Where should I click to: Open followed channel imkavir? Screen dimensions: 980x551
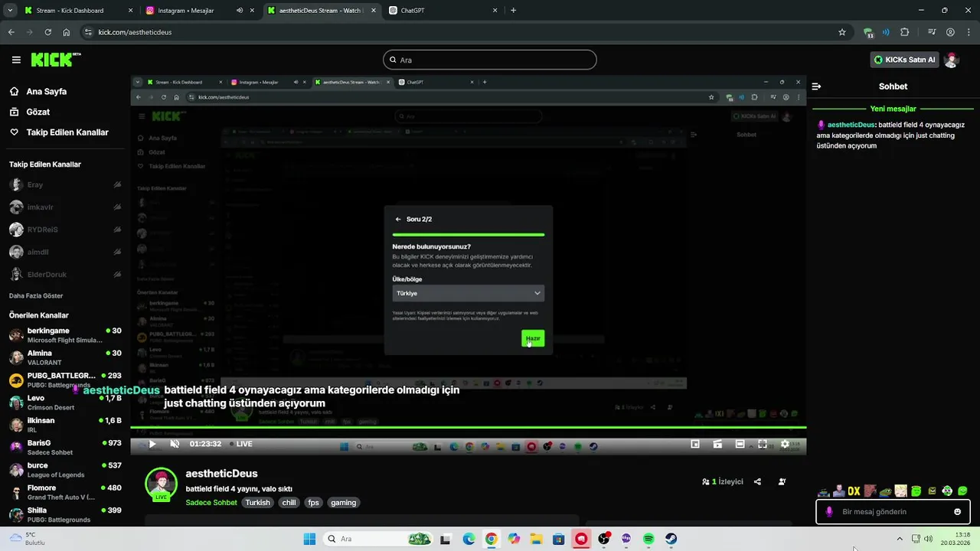[x=64, y=207]
